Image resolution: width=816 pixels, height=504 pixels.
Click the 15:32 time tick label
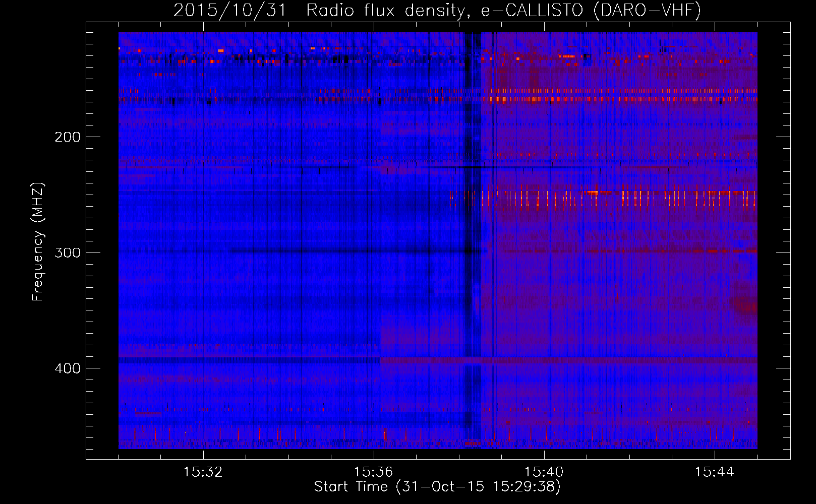[203, 472]
